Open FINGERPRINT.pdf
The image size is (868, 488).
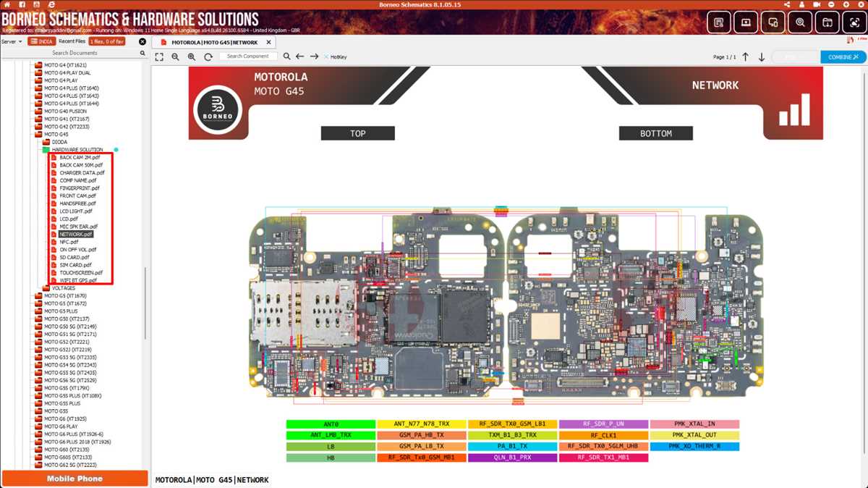80,188
